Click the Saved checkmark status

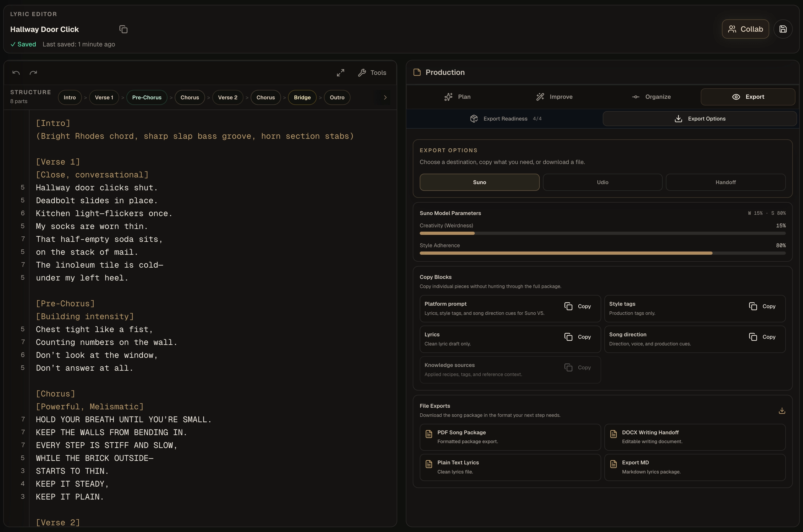[23, 45]
